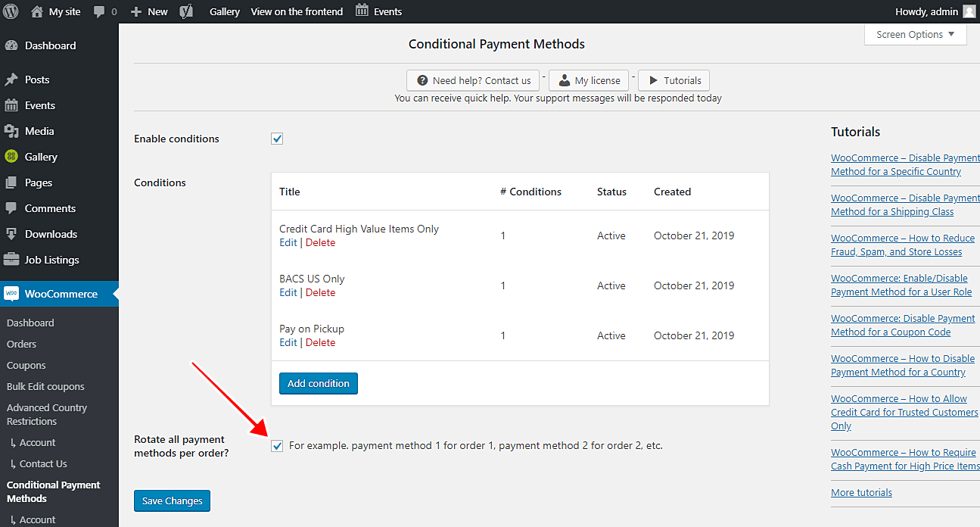Open Gallery in the admin bar

tap(225, 11)
